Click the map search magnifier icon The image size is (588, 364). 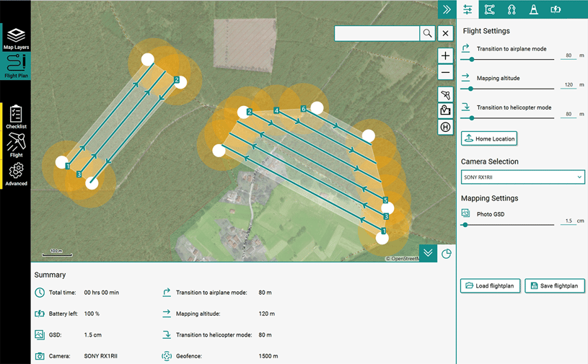click(428, 33)
